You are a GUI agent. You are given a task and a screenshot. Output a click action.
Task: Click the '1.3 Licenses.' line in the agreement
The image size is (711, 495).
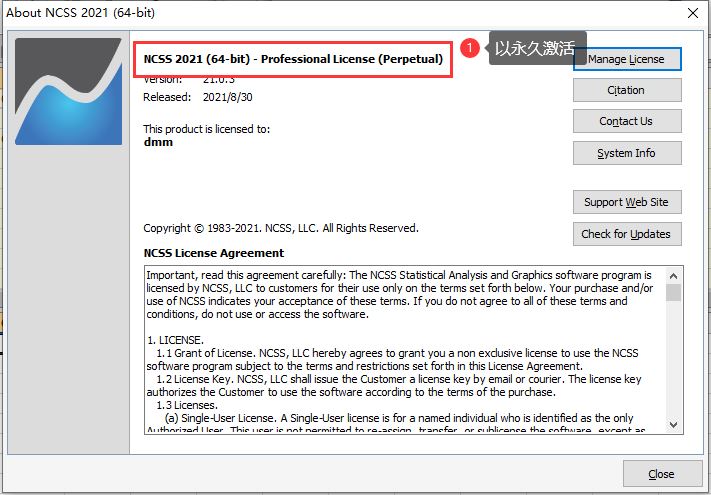coord(187,405)
